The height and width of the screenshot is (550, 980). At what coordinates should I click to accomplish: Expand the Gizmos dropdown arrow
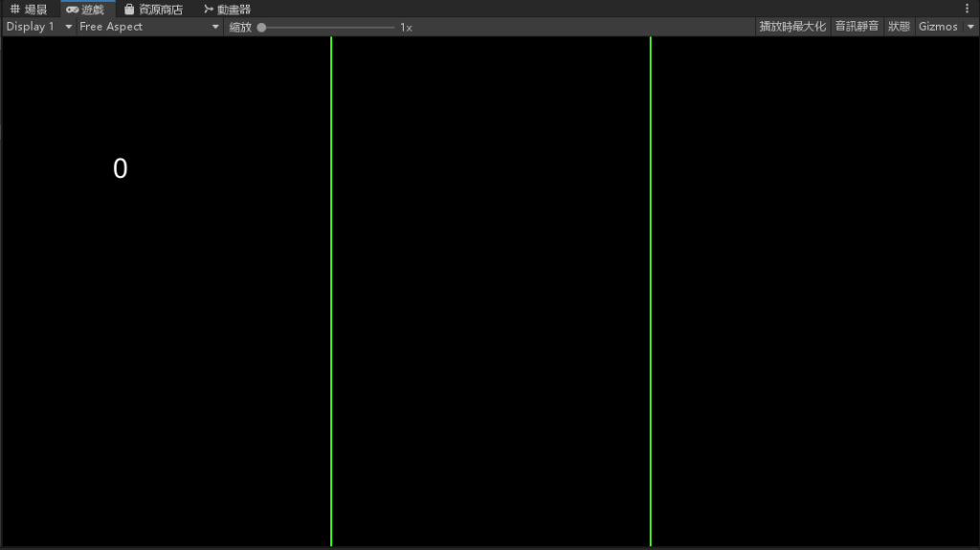(970, 27)
